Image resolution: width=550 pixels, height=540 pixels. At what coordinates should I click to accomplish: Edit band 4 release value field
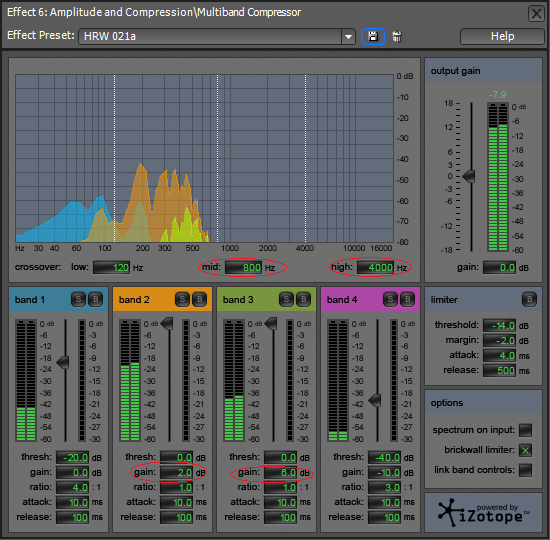click(x=384, y=517)
